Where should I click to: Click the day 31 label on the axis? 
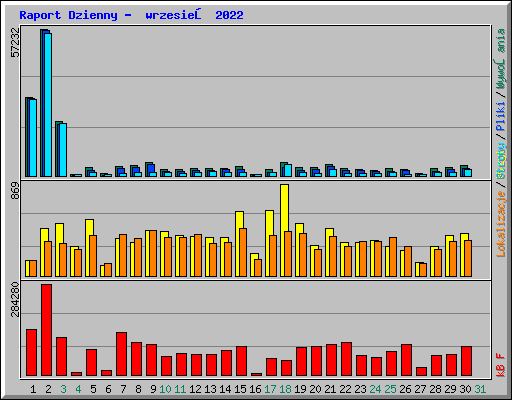tap(480, 389)
